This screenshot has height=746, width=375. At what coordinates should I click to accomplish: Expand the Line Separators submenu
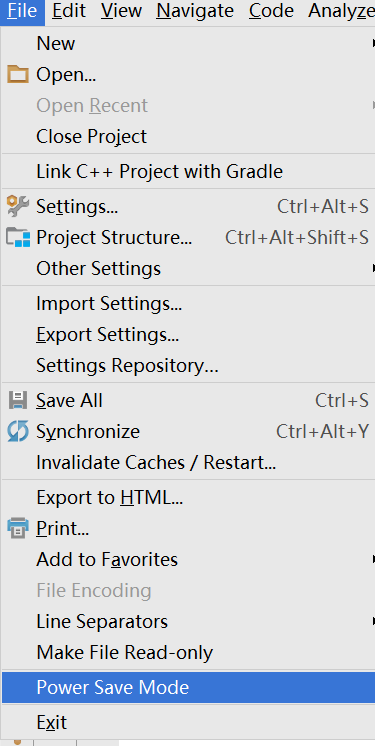188,621
